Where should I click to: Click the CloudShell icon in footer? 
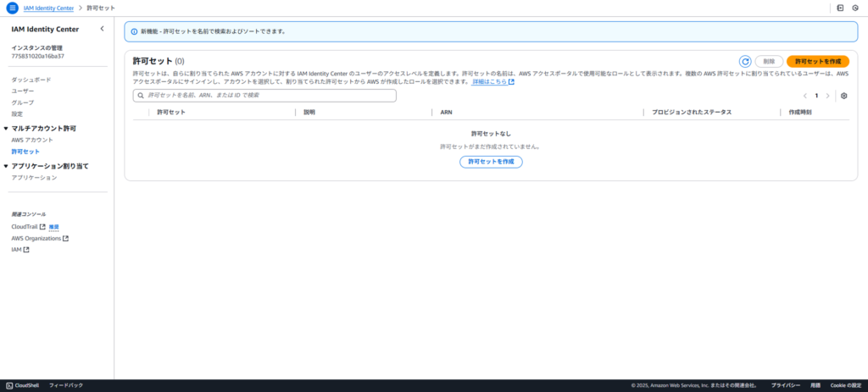tap(9, 385)
